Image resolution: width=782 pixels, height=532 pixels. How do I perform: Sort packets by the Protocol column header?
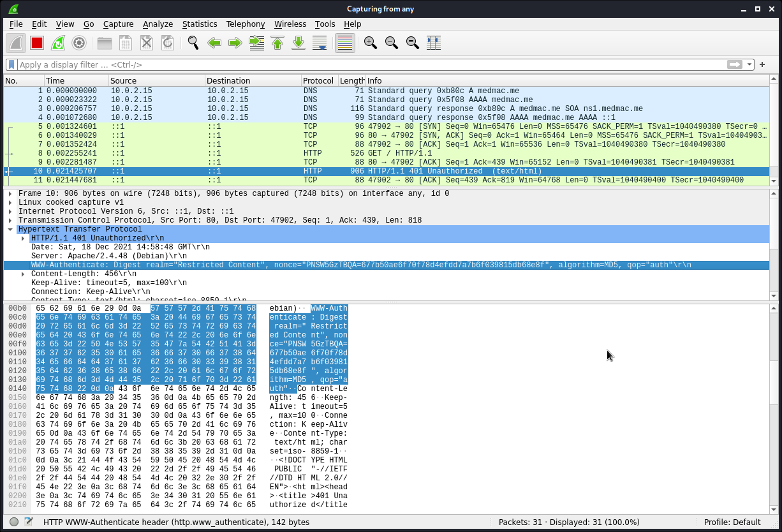(x=320, y=81)
